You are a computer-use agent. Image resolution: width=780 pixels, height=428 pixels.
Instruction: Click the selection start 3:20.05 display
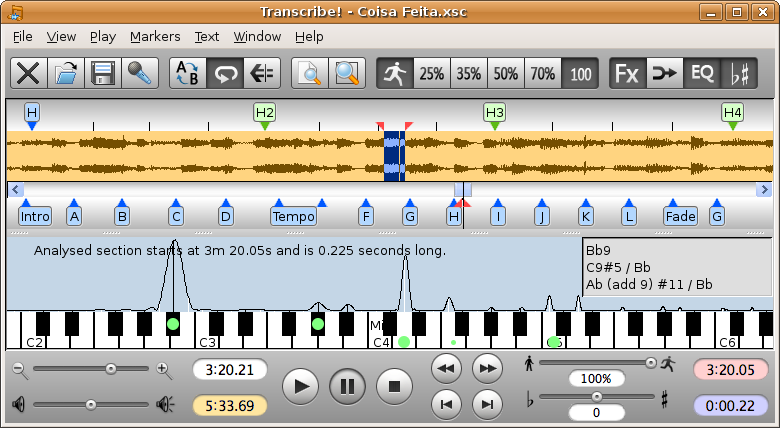click(x=730, y=370)
